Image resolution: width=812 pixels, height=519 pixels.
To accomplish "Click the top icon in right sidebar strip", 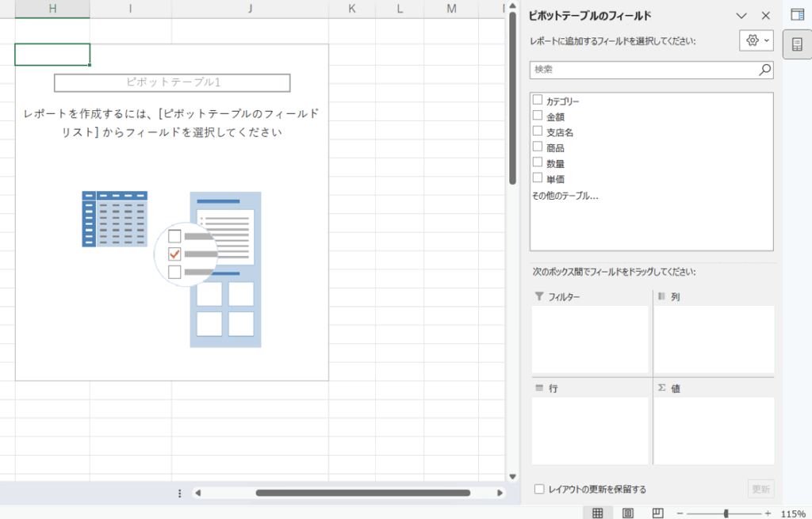I will click(797, 14).
